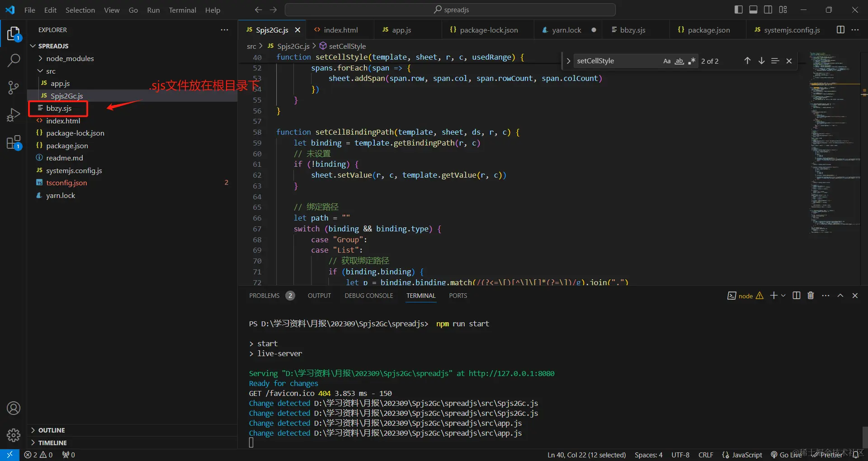
Task: Open the Selection menu
Action: click(x=80, y=10)
